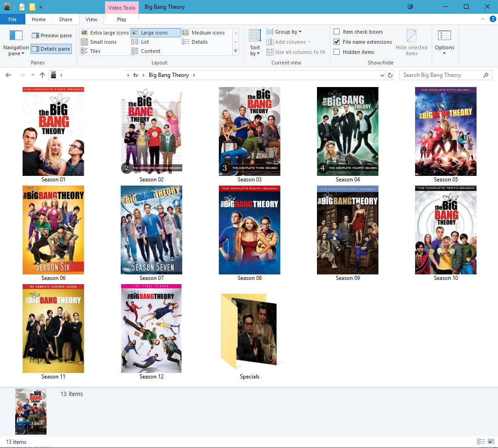
Task: Switch to the Home ribbon tab
Action: pyautogui.click(x=39, y=19)
